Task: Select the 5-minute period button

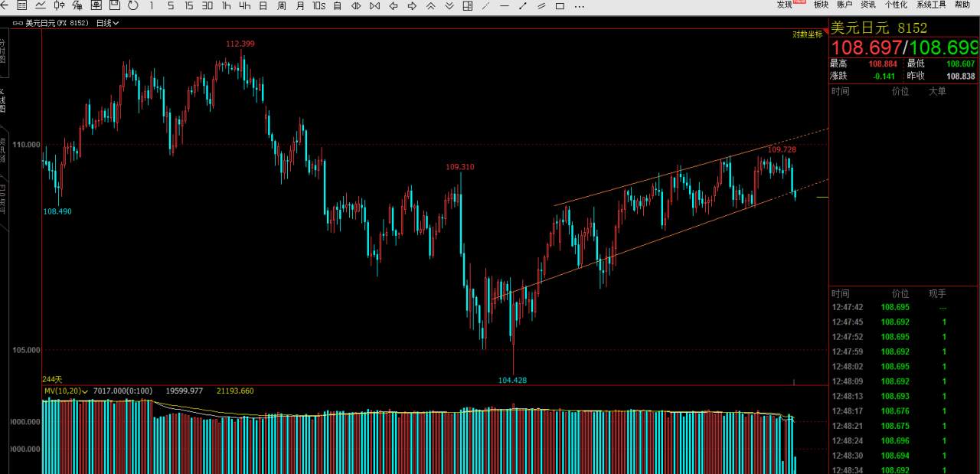Action: click(170, 5)
